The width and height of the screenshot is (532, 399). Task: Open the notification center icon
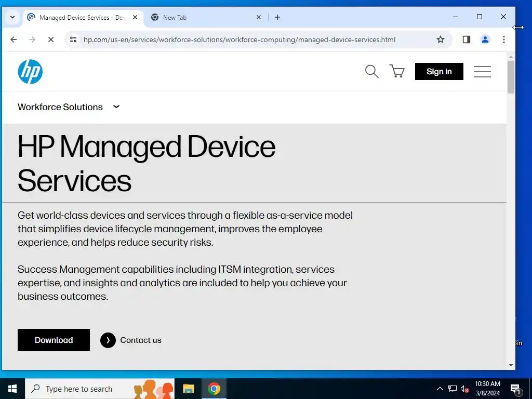click(516, 389)
